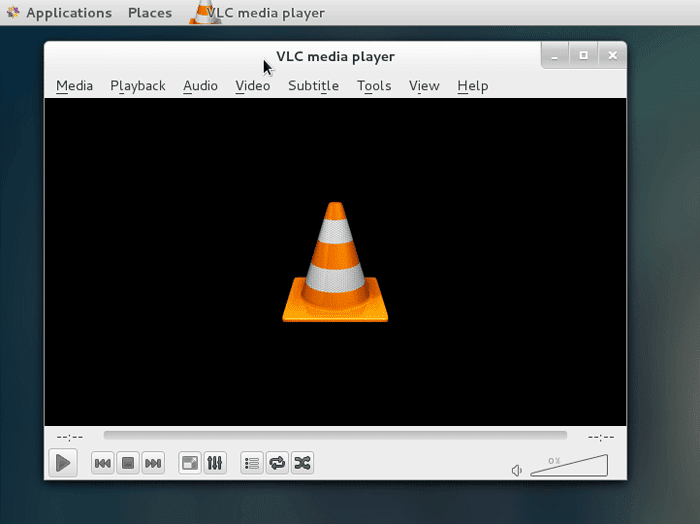Viewport: 700px width, 524px height.
Task: Toggle random shuffle playback
Action: point(302,463)
